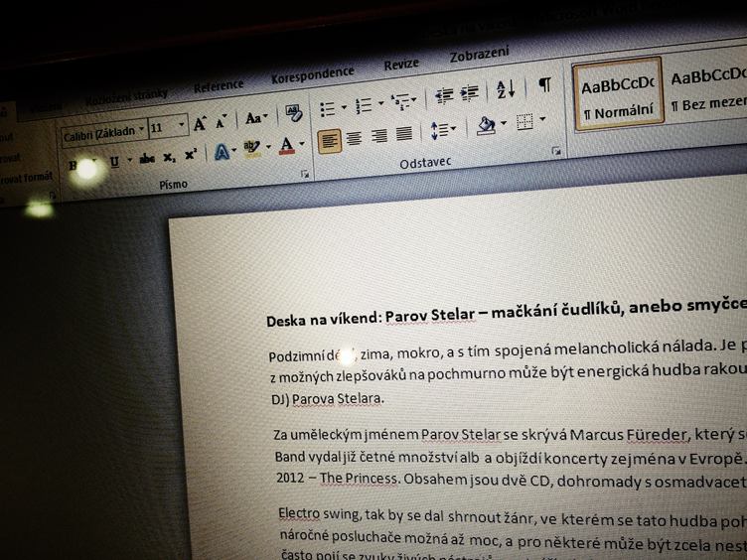
Task: Click the Sort A-Z icon
Action: click(x=506, y=89)
